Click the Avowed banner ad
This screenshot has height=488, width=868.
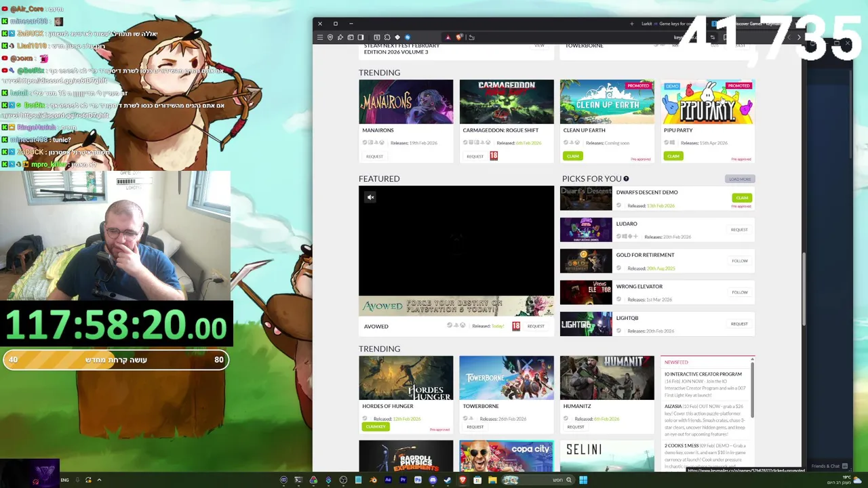[456, 306]
